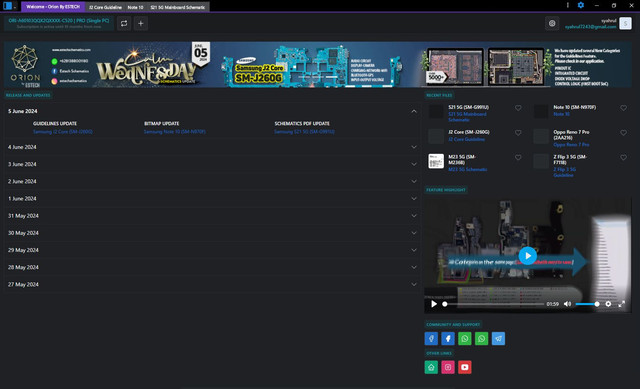This screenshot has width=640, height=389.
Task: Open the vertical dots menu in title bar
Action: pyautogui.click(x=567, y=5)
